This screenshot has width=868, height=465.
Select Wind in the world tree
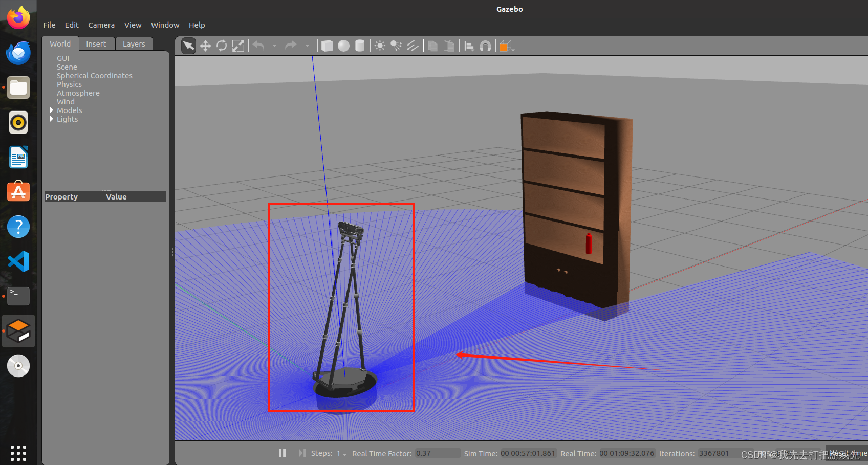point(66,102)
